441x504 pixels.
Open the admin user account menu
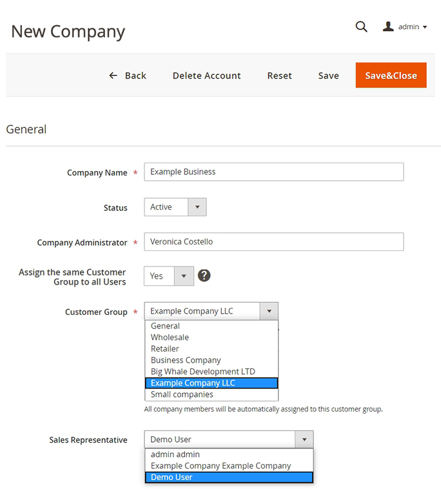pos(406,27)
